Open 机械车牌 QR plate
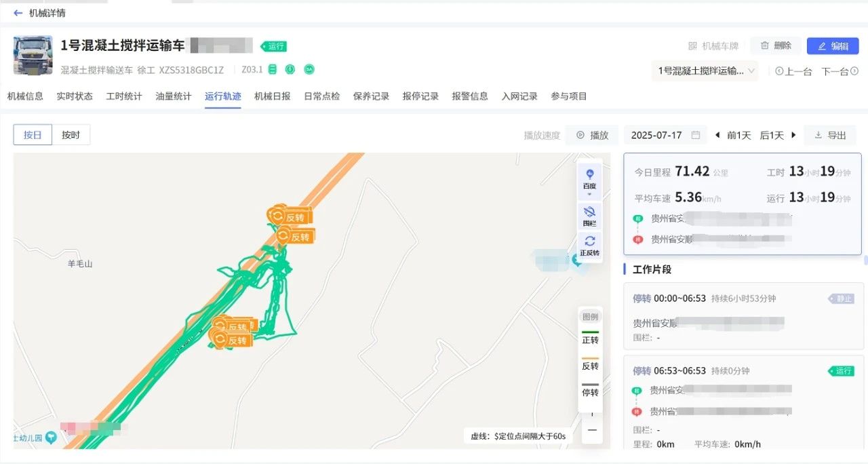Screen dimensions: 868x464 click(713, 46)
